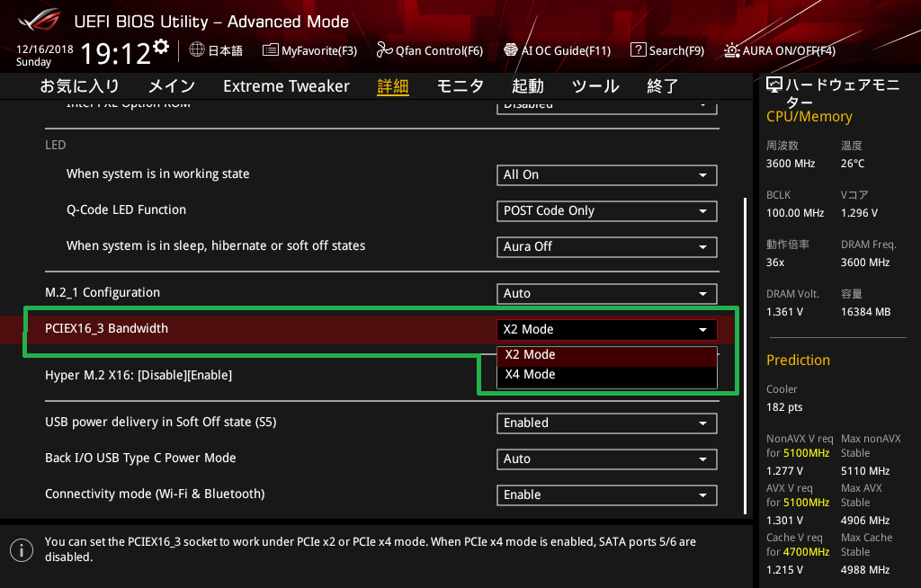
Task: Open USB power delivery S5 dropdown
Action: (x=607, y=423)
